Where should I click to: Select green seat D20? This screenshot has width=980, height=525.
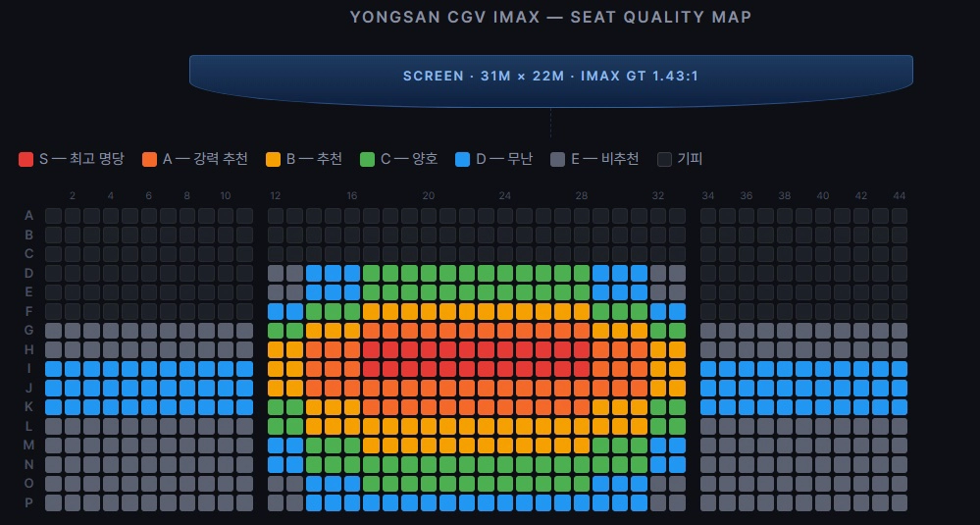(x=429, y=273)
